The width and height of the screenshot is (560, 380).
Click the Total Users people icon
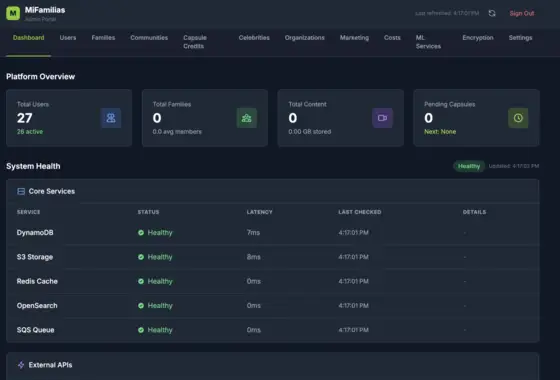pyautogui.click(x=111, y=118)
